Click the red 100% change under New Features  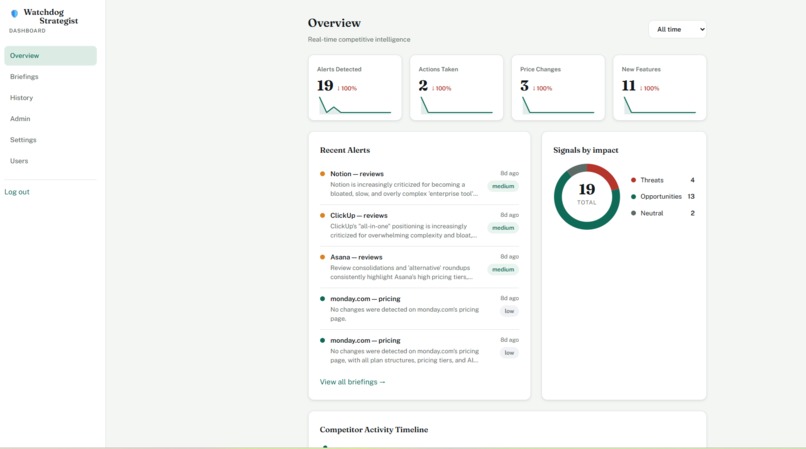click(x=650, y=88)
